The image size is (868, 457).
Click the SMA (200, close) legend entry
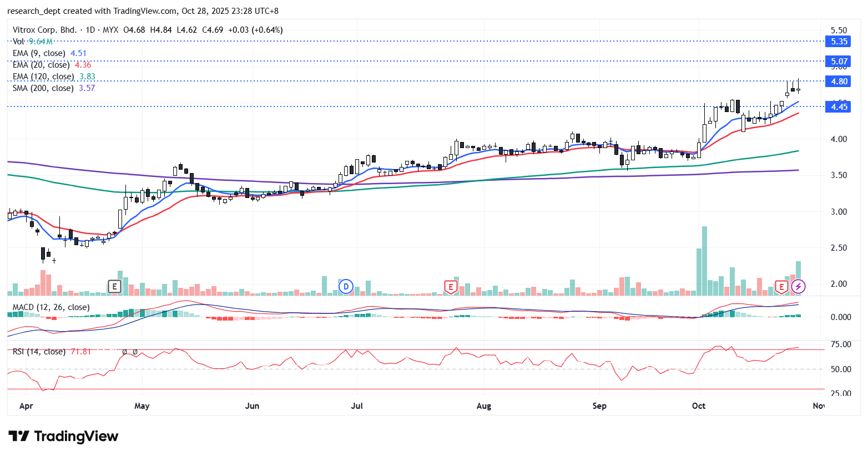click(43, 88)
